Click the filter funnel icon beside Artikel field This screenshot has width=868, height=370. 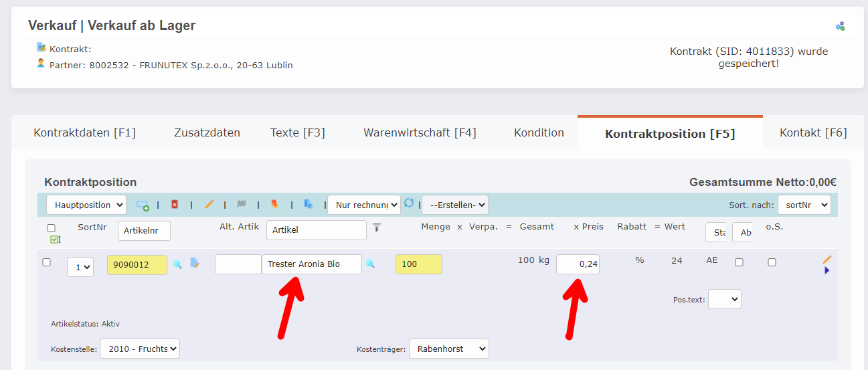pyautogui.click(x=377, y=227)
